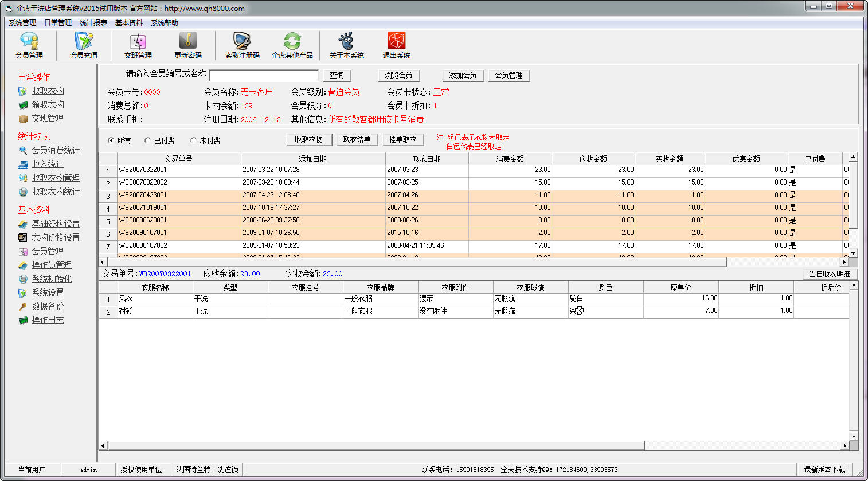Click 最新版本下载 in status bar
Screen dimensions: 868x481
pyautogui.click(x=824, y=470)
